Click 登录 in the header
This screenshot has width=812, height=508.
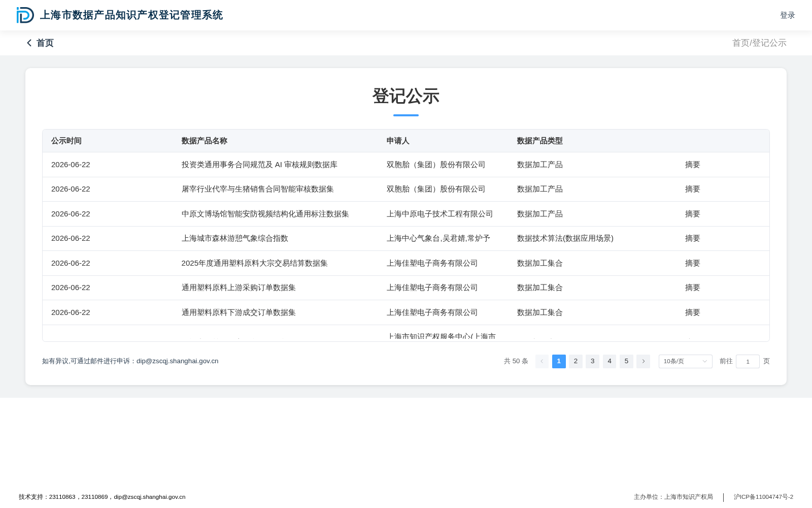787,15
